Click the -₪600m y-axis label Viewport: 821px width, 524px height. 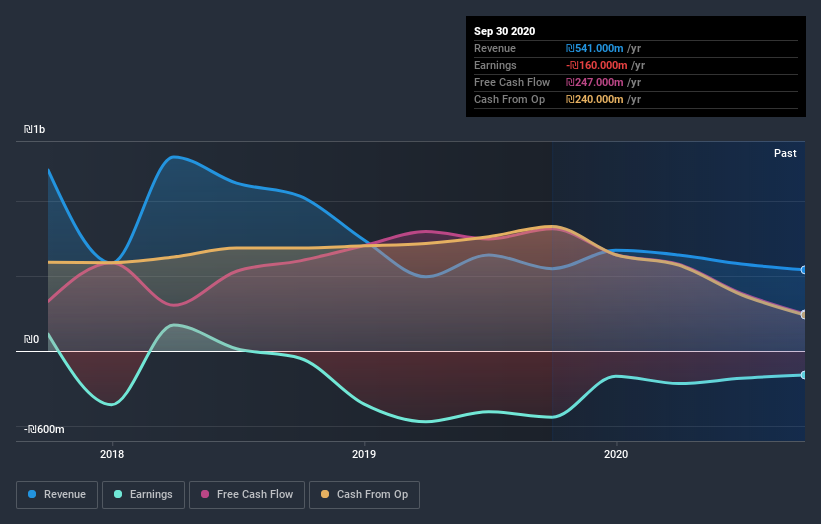pos(44,429)
